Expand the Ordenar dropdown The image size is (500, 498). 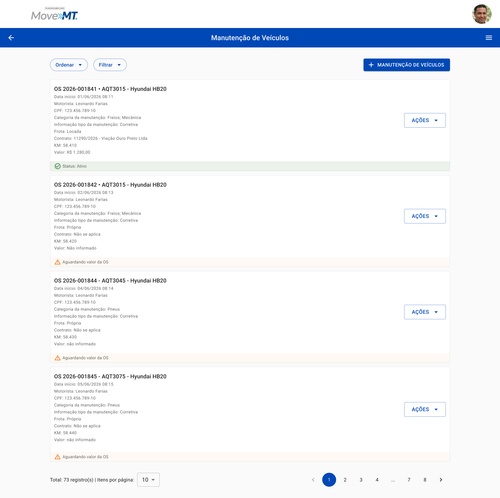[x=69, y=65]
